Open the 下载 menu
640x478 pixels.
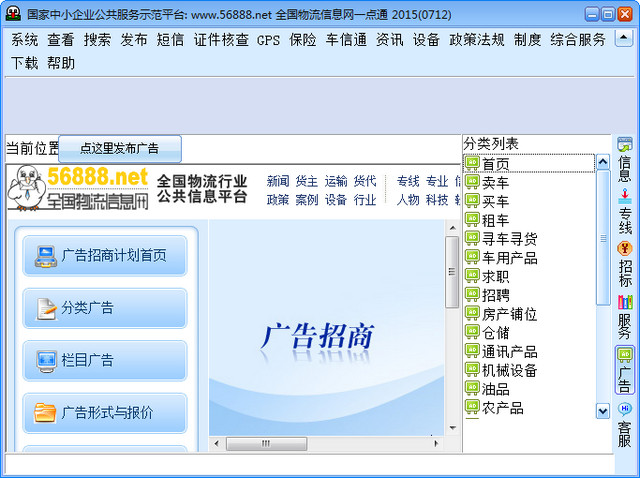click(24, 63)
